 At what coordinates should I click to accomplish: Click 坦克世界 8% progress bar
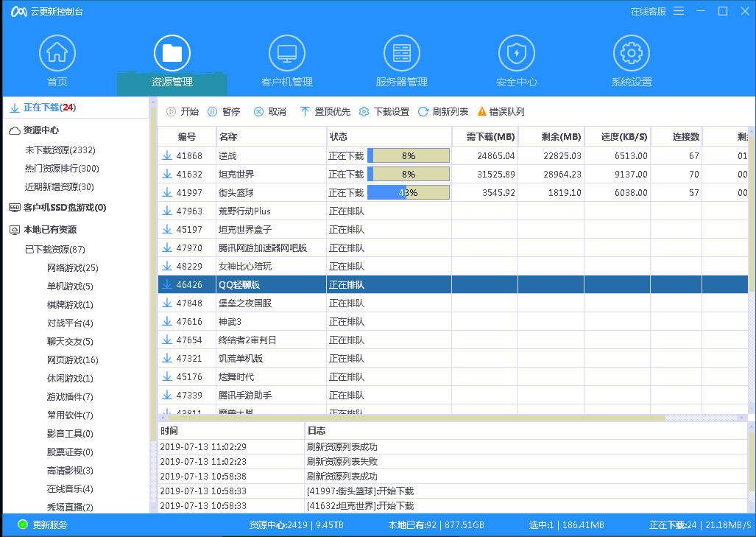click(x=409, y=174)
